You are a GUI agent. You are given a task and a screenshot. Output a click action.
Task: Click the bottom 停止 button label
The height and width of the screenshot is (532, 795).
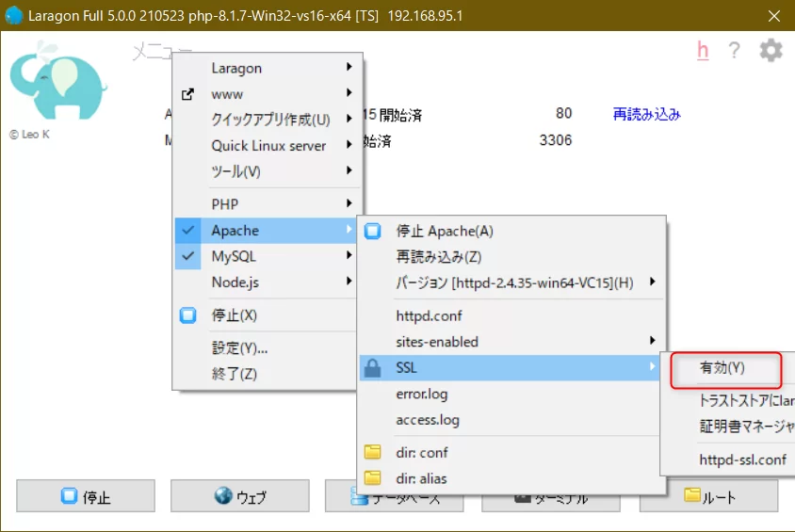(96, 497)
